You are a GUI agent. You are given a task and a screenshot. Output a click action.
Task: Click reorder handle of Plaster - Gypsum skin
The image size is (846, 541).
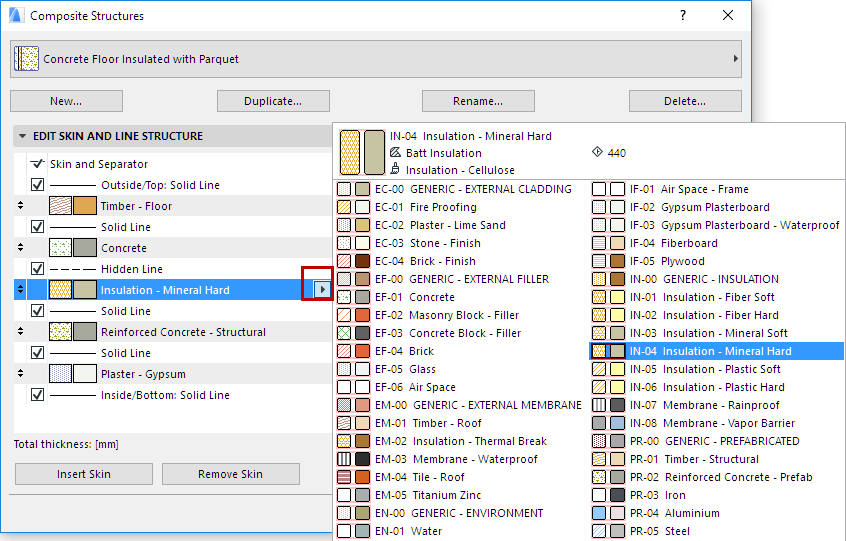point(21,374)
